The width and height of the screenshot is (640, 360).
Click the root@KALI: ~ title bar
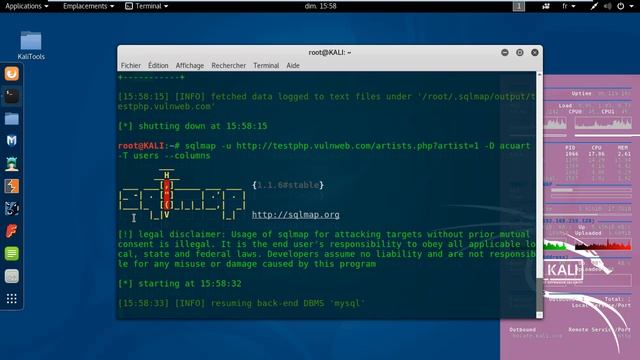coord(330,52)
